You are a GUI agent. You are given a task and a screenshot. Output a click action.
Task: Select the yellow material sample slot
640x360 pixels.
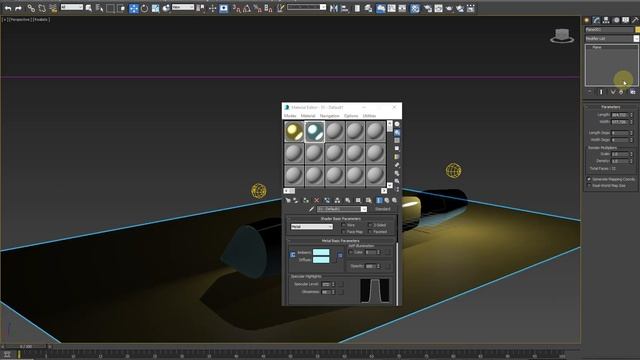coord(294,131)
